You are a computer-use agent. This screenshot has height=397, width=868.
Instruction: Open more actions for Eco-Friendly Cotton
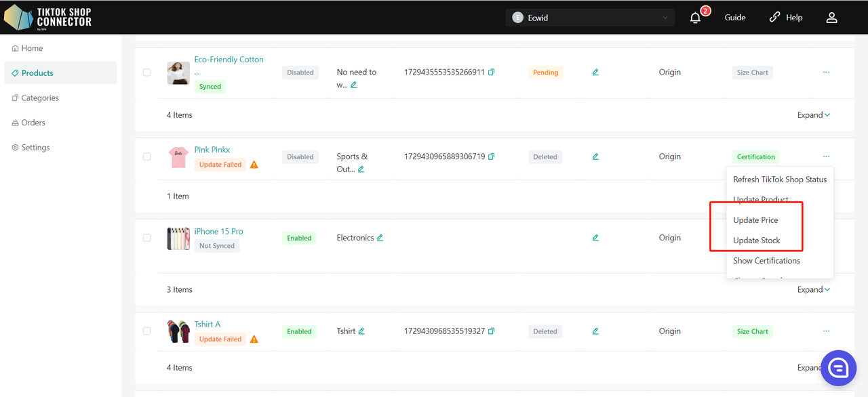[x=826, y=72]
